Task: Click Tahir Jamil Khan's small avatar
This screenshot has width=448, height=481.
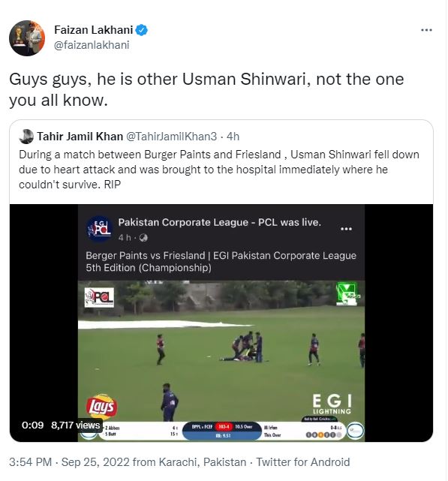Action: pos(26,137)
